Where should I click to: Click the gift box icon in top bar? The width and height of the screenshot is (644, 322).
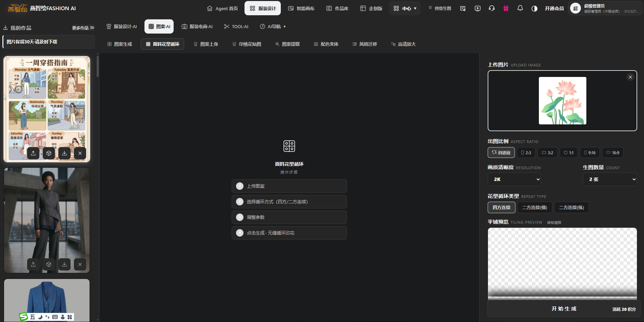coord(506,8)
